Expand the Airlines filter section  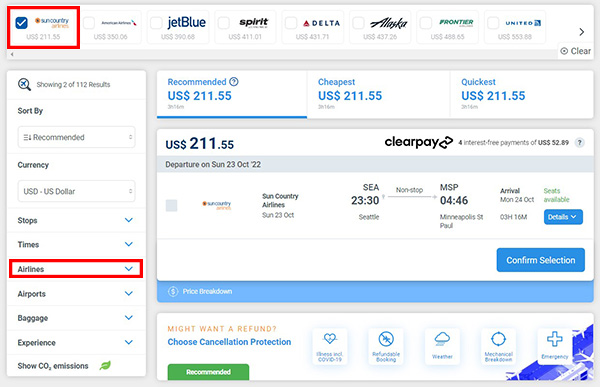[76, 269]
